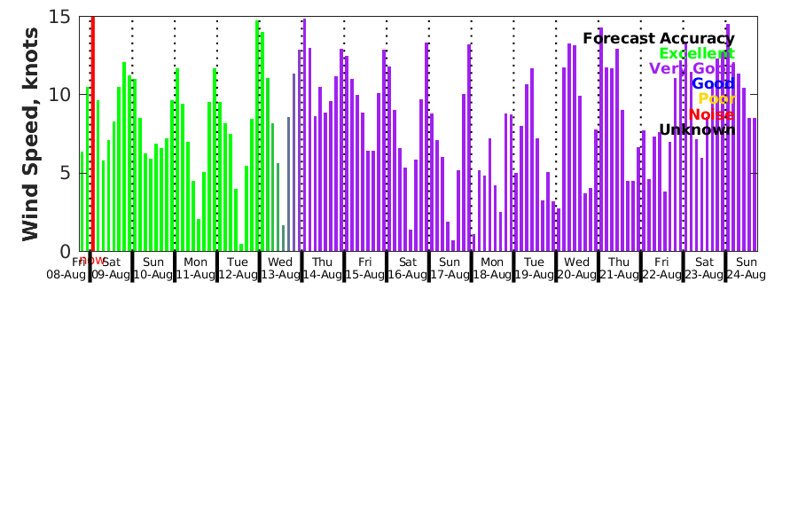Click the 5 tick label on y-axis
This screenshot has height=532, width=798.
[x=65, y=173]
